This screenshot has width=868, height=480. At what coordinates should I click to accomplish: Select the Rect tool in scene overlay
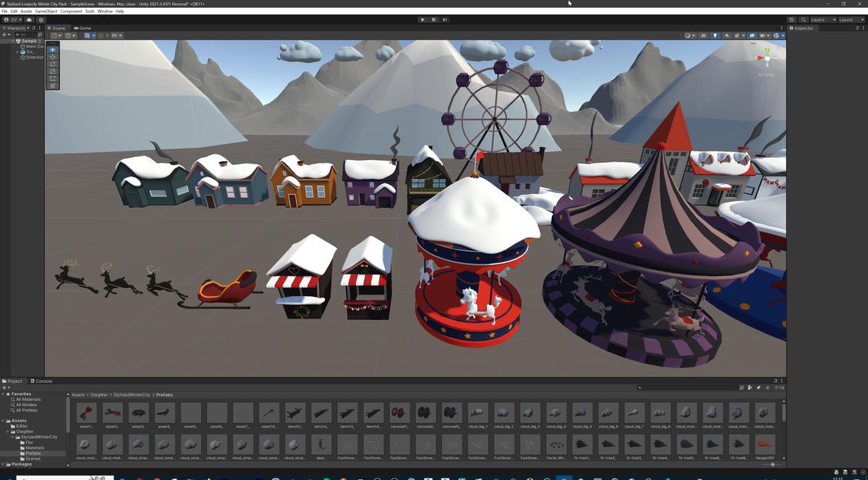[52, 78]
